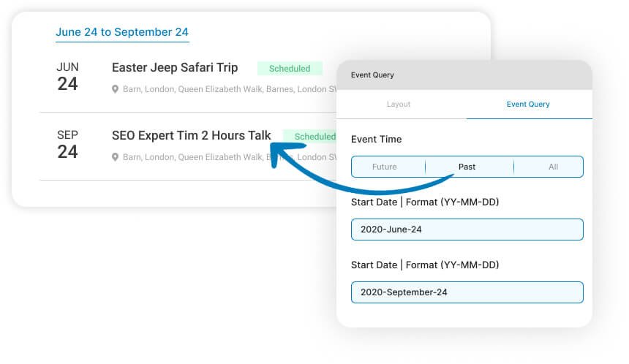The height and width of the screenshot is (364, 629).
Task: Click the JUN 24 date block
Action: [67, 77]
